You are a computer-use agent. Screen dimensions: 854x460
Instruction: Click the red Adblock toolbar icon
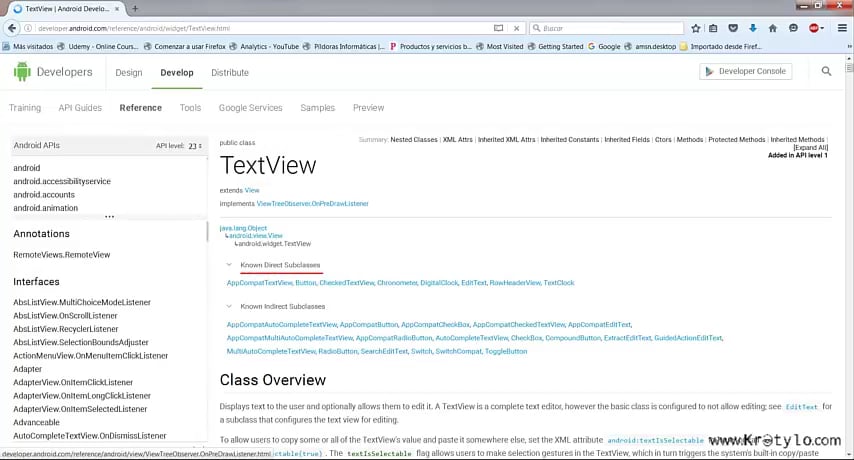point(814,28)
